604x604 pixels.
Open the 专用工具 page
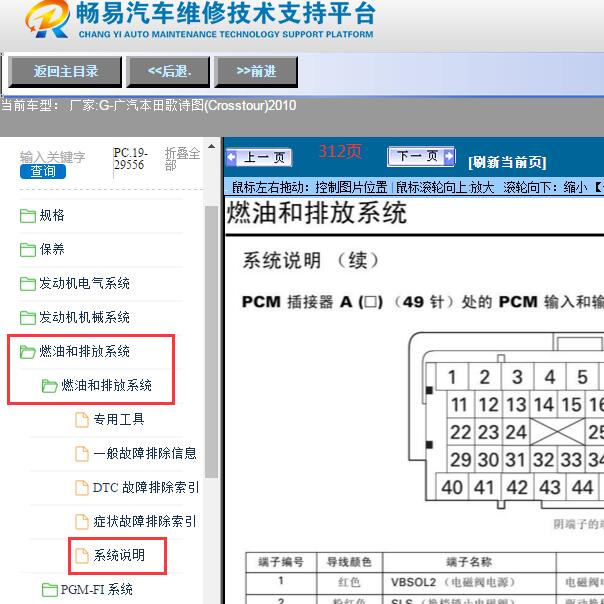[119, 419]
